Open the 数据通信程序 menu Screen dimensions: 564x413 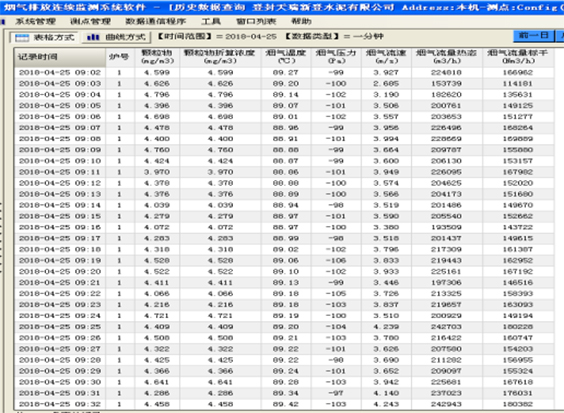[156, 21]
